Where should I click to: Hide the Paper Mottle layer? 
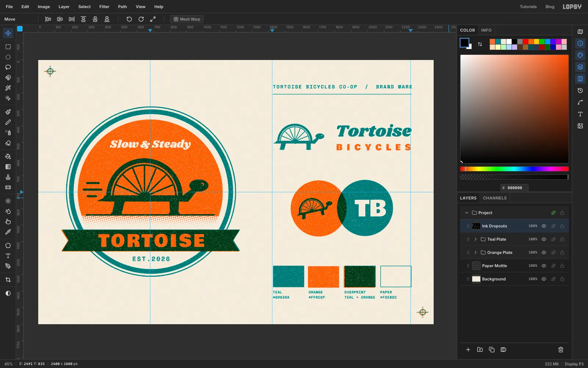pyautogui.click(x=544, y=266)
